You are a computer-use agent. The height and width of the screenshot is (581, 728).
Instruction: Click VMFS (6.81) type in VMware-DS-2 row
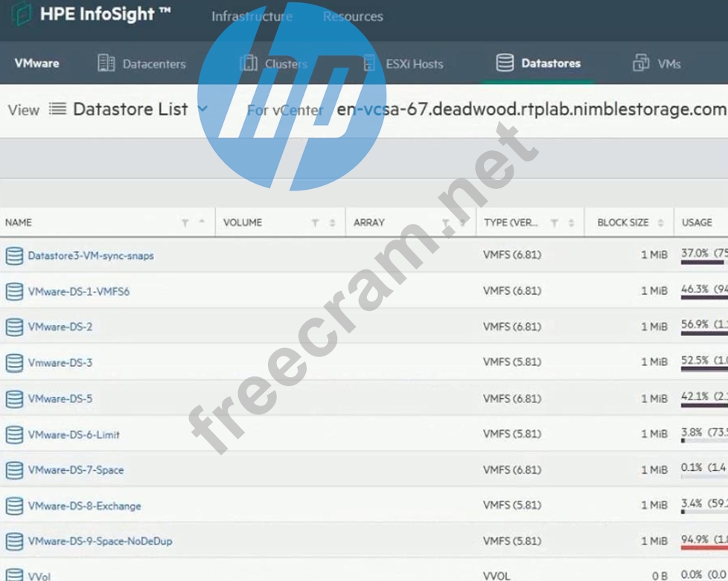512,327
